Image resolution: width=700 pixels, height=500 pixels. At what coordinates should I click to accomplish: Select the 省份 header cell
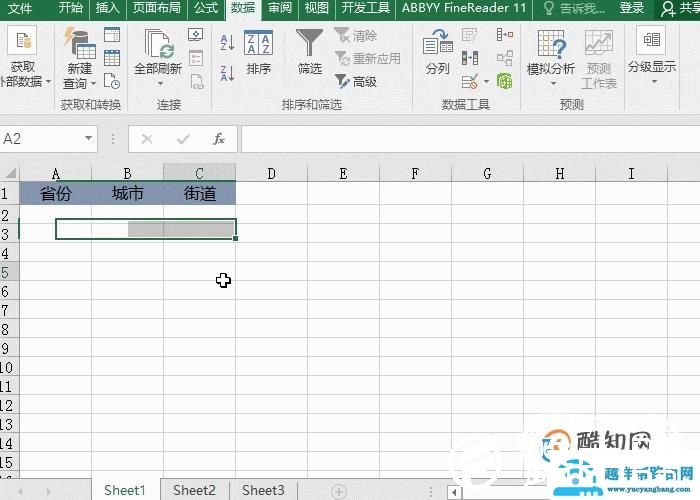[55, 193]
